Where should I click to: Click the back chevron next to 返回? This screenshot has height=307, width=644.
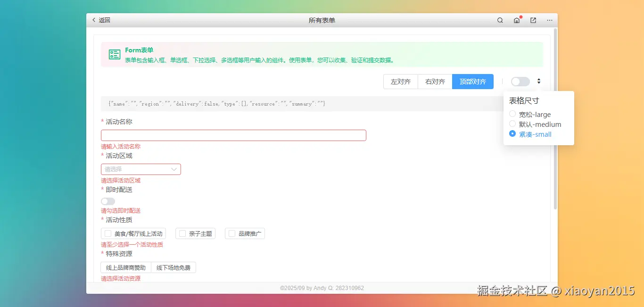pyautogui.click(x=93, y=20)
